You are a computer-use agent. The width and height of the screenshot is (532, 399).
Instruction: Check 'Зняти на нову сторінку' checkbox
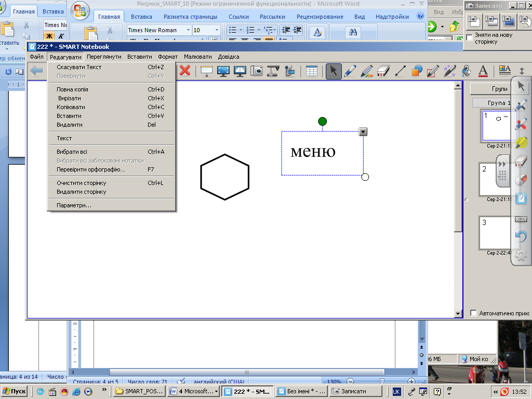pyautogui.click(x=470, y=37)
